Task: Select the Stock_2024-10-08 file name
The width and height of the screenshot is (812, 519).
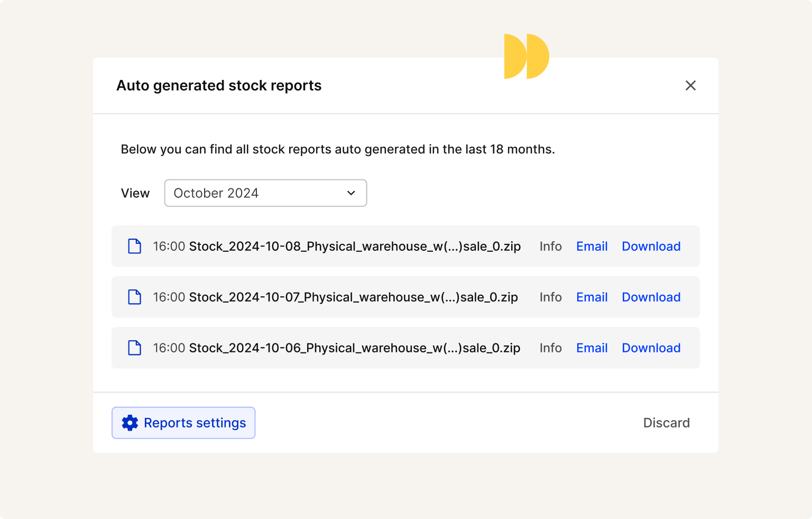Action: pos(355,246)
